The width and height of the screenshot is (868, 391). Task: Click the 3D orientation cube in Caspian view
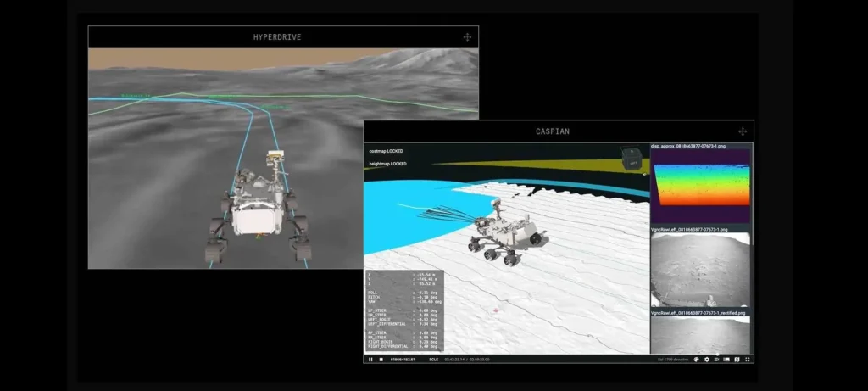coord(631,159)
